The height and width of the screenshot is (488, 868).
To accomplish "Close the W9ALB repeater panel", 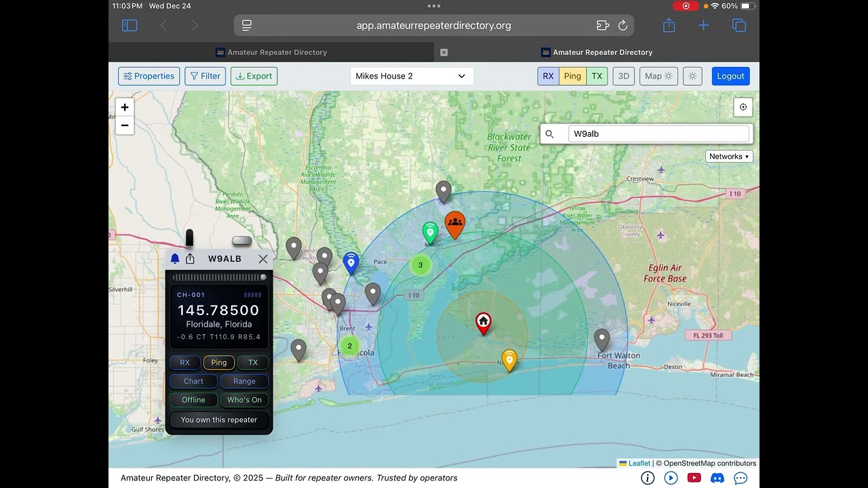I will (263, 259).
